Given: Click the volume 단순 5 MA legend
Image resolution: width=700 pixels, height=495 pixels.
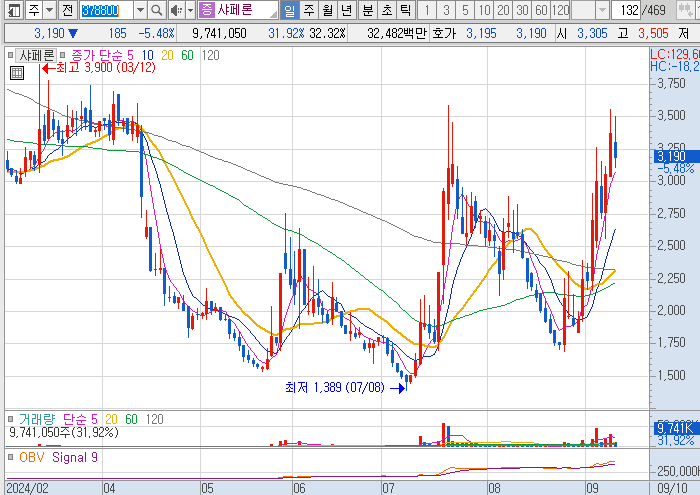Looking at the screenshot, I should coord(80,419).
